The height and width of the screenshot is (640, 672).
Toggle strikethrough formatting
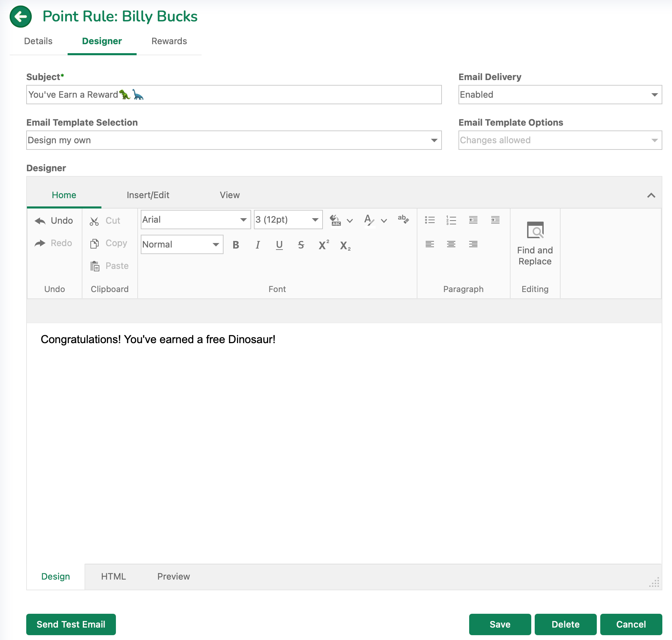[x=301, y=245]
